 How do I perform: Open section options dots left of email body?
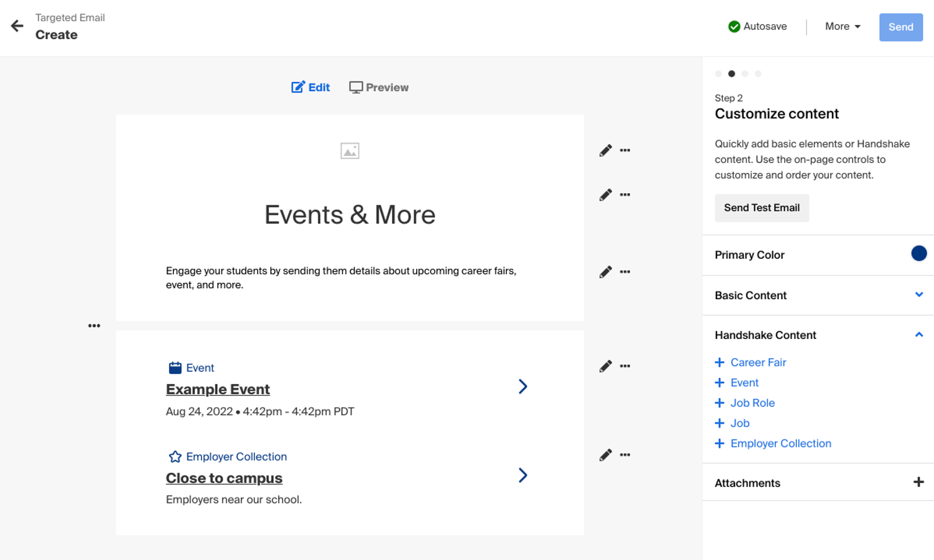click(94, 326)
